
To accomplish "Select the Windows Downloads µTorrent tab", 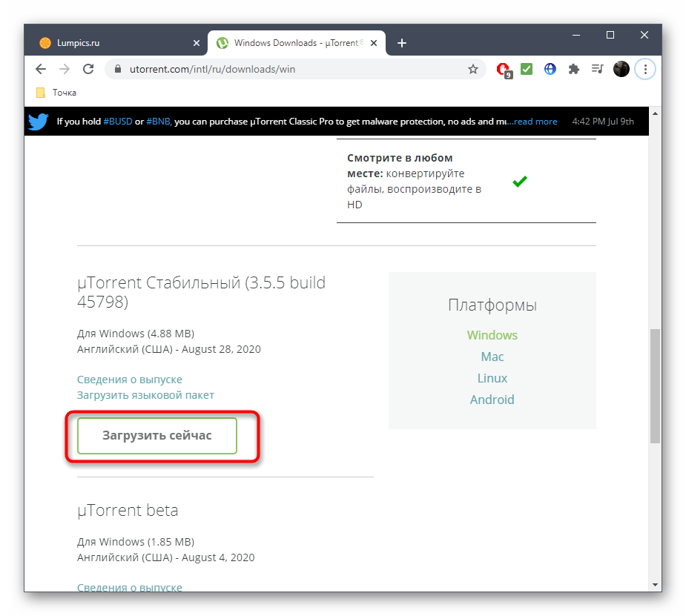I will [297, 43].
